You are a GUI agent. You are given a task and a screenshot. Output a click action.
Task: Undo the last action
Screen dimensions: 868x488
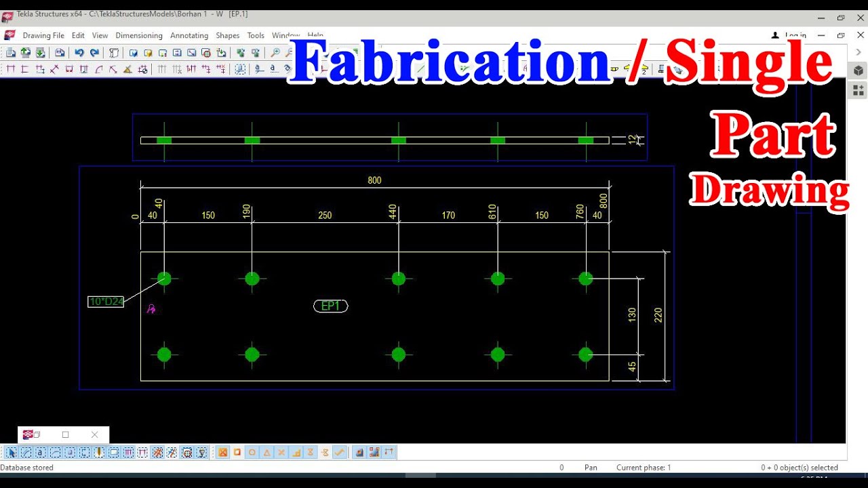tap(79, 53)
